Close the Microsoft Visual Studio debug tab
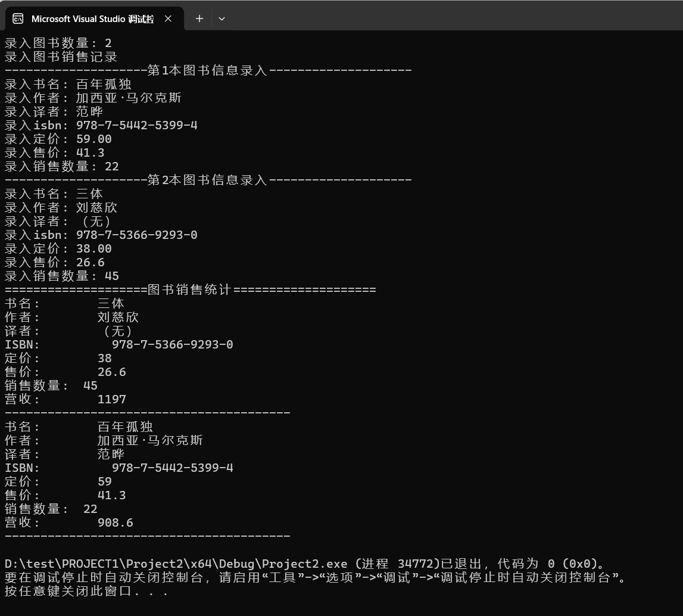The height and width of the screenshot is (616, 683). (168, 18)
